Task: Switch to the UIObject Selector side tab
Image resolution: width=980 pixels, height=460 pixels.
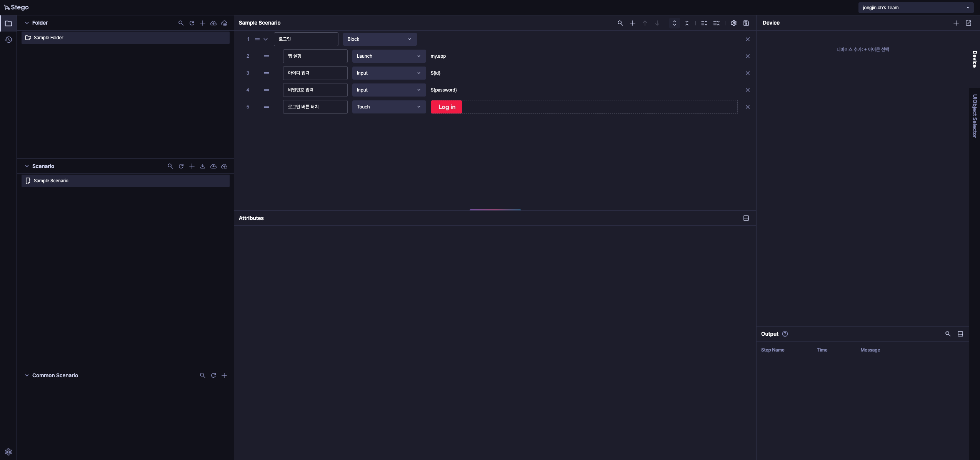Action: pyautogui.click(x=975, y=116)
